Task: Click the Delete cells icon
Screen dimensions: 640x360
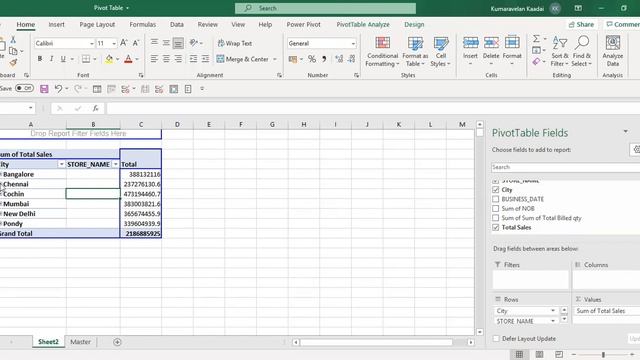Action: pyautogui.click(x=491, y=42)
